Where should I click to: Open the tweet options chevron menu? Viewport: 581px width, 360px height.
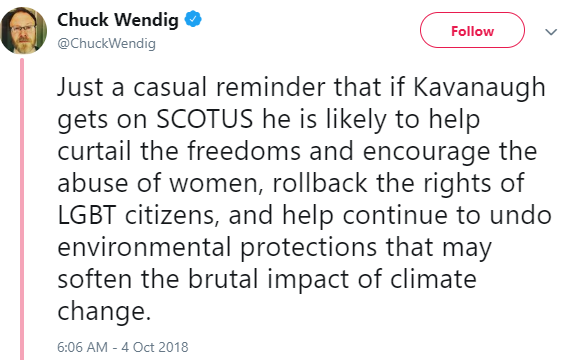coord(551,32)
